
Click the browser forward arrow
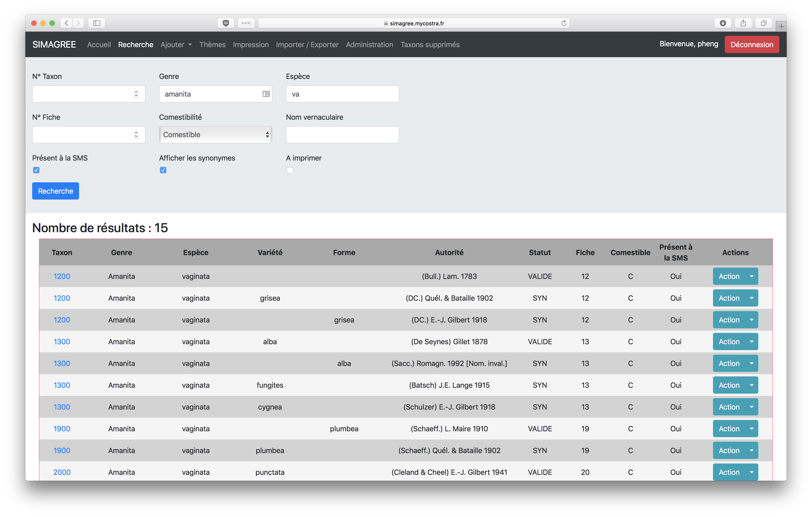click(x=78, y=23)
